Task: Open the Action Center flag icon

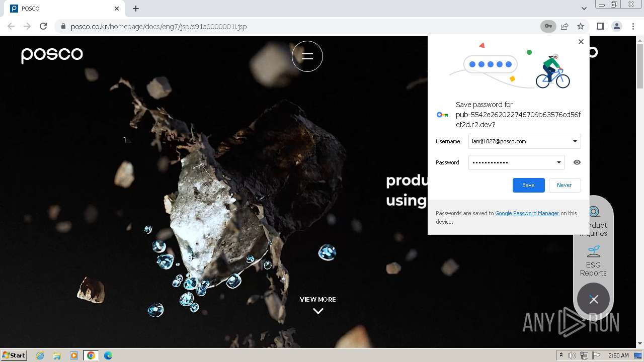Action: pos(596,355)
